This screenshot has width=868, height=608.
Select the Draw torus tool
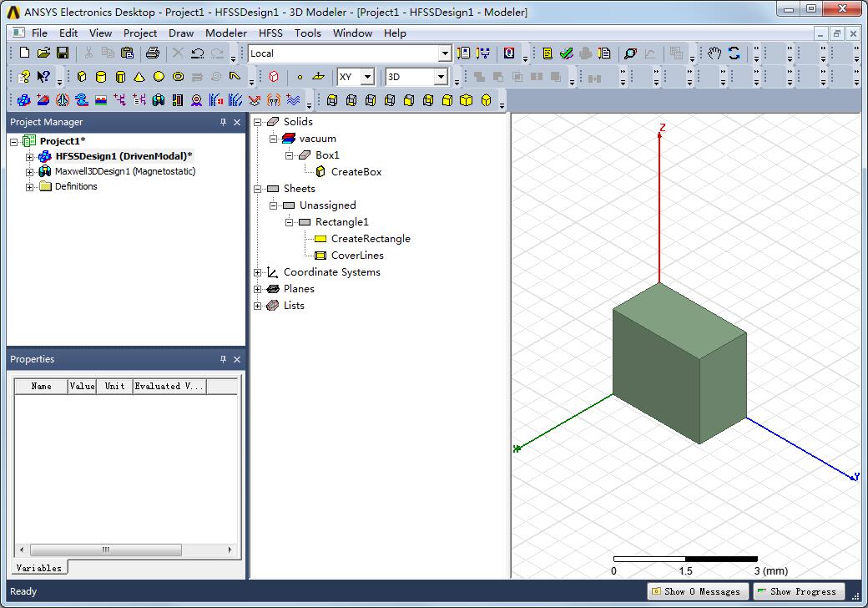[179, 76]
